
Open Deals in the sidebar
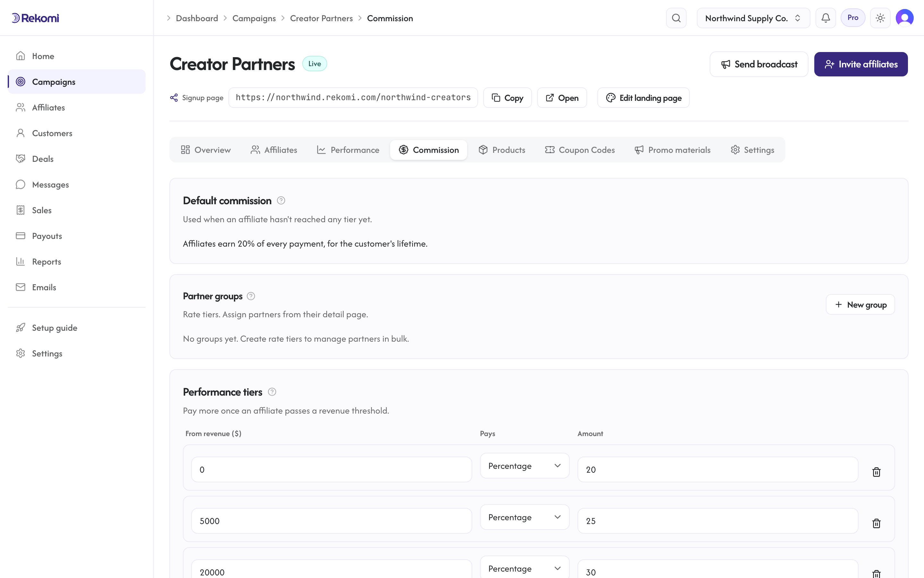pos(76,159)
